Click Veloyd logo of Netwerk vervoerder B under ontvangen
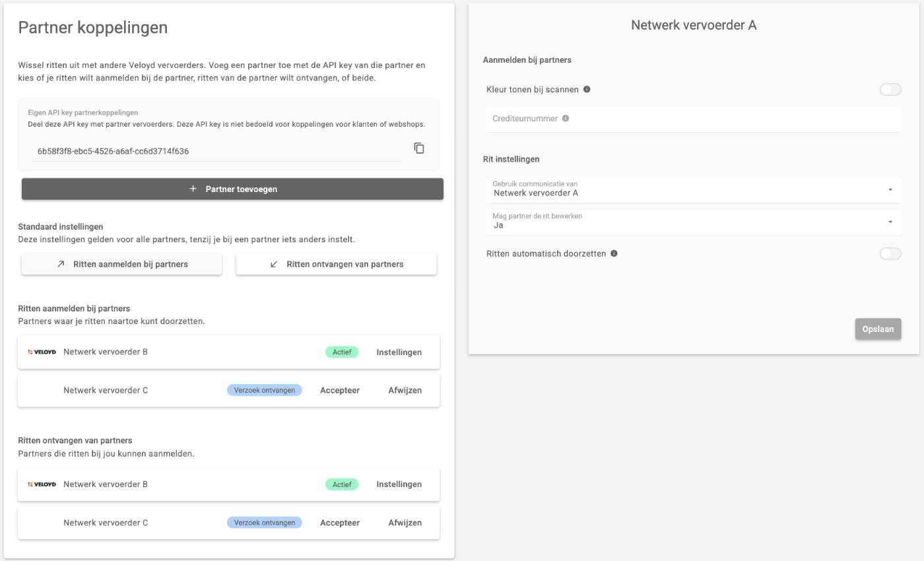 click(42, 484)
